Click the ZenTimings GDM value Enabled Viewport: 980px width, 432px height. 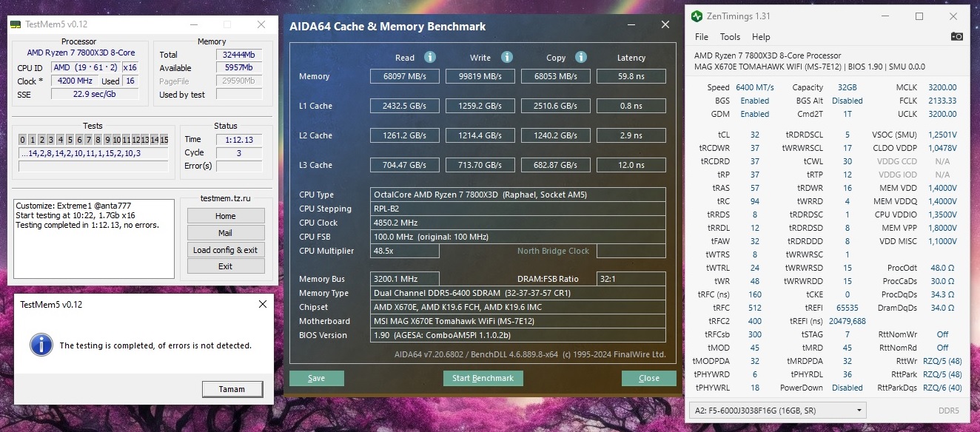click(x=755, y=114)
